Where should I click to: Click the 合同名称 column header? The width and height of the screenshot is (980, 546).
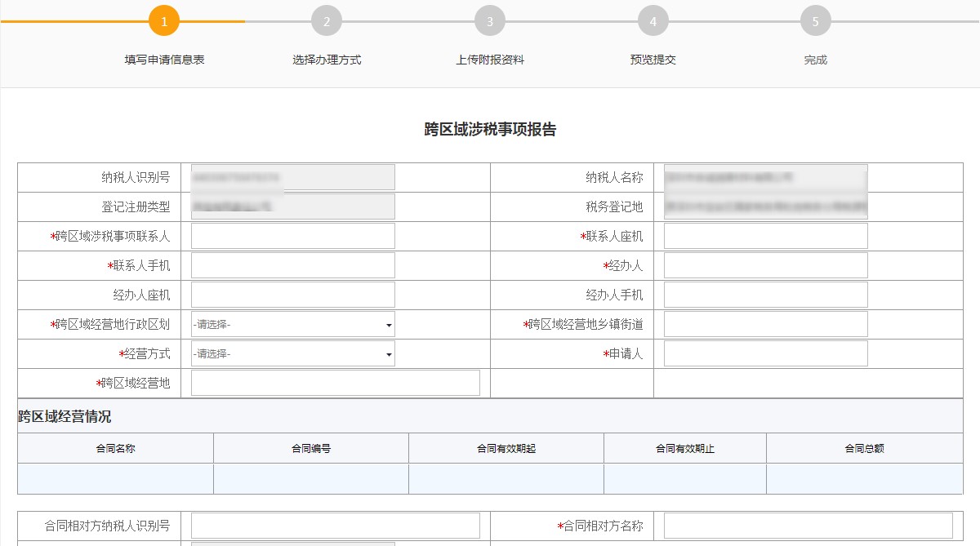tap(115, 448)
